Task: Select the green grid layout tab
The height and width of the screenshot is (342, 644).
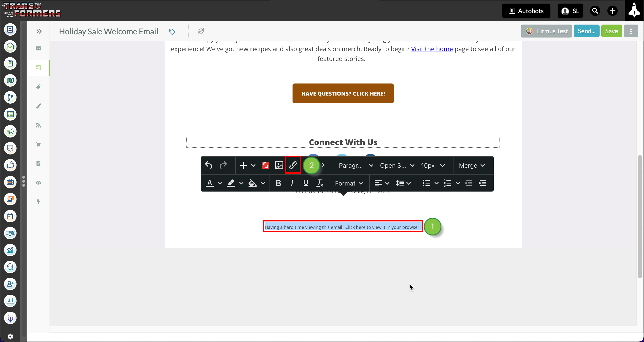Action: pyautogui.click(x=38, y=67)
